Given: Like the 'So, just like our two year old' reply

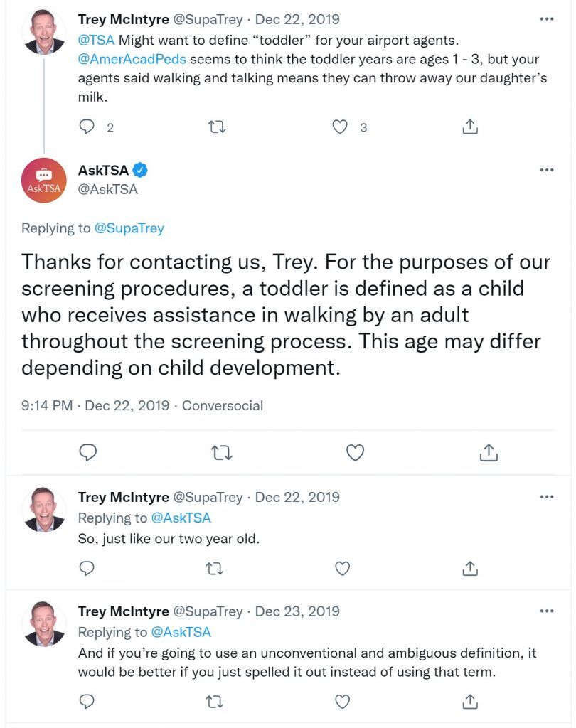Looking at the screenshot, I should 342,568.
